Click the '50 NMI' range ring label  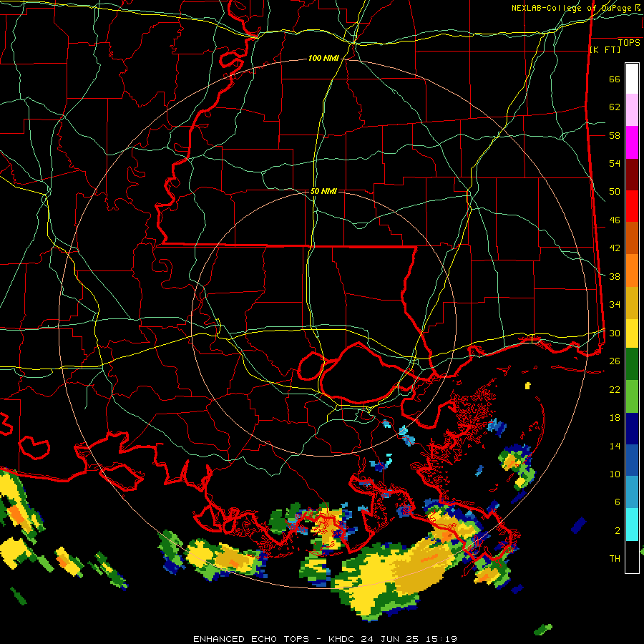pos(323,191)
